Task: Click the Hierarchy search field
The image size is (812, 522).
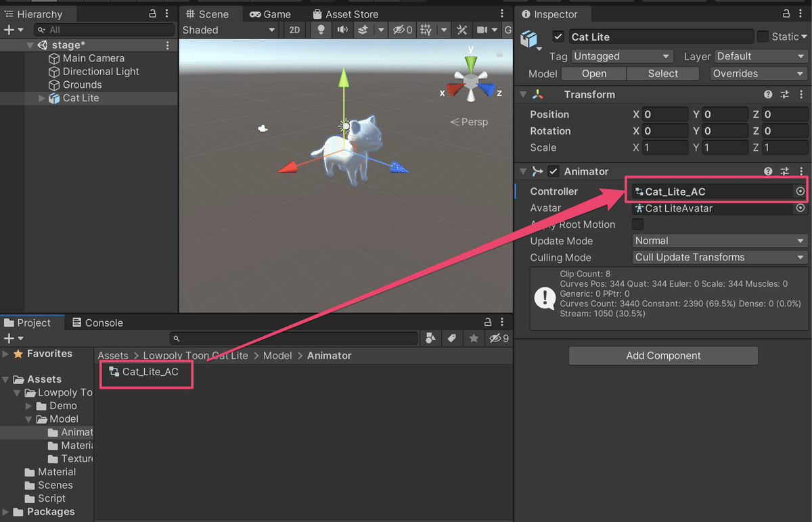Action: coord(104,30)
